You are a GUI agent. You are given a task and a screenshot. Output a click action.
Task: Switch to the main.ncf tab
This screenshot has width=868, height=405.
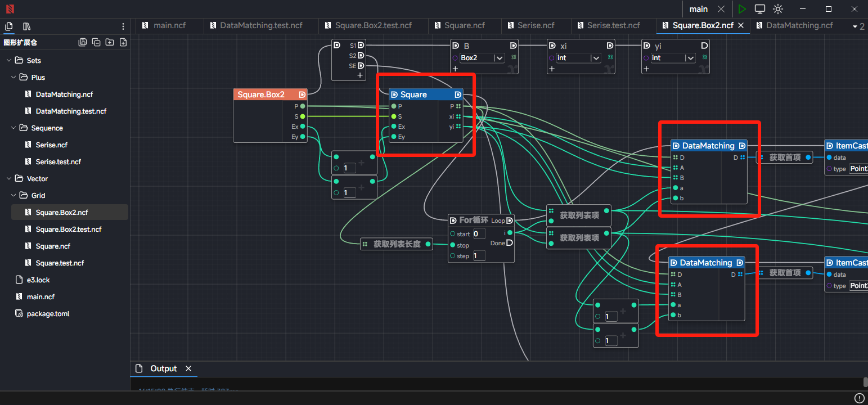coord(169,25)
